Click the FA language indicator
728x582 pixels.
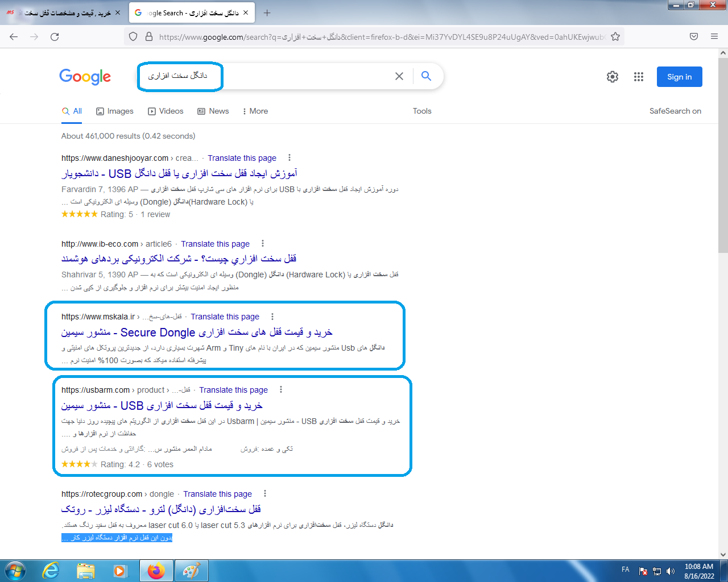coord(625,569)
